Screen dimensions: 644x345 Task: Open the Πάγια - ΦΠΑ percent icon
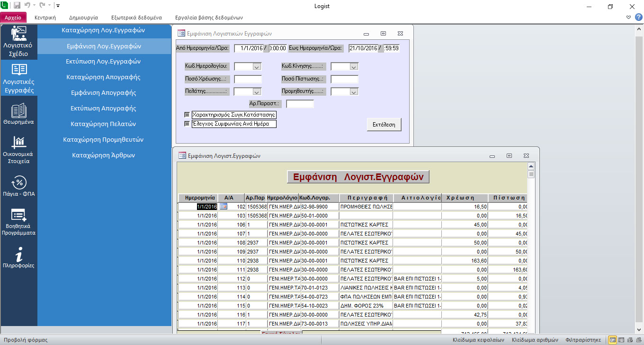[19, 182]
